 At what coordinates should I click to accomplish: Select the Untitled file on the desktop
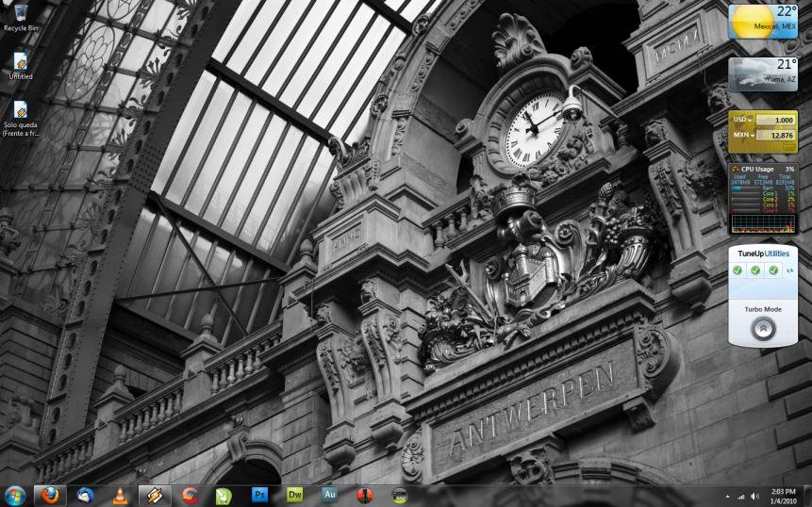point(20,62)
